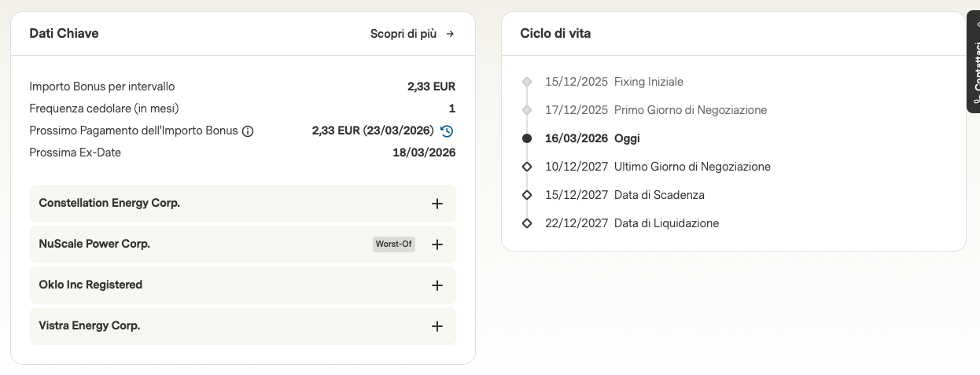Open the Scopri di più link
Image resolution: width=980 pixels, height=375 pixels.
coord(403,34)
